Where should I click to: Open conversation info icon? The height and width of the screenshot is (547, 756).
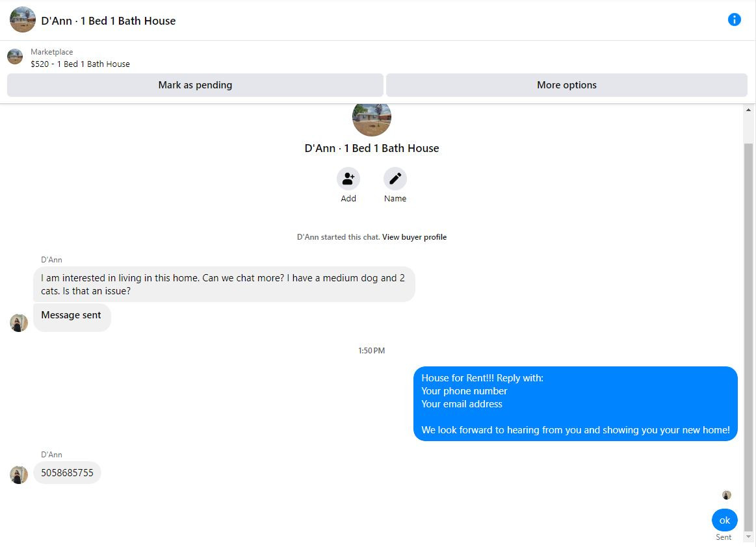coord(734,19)
